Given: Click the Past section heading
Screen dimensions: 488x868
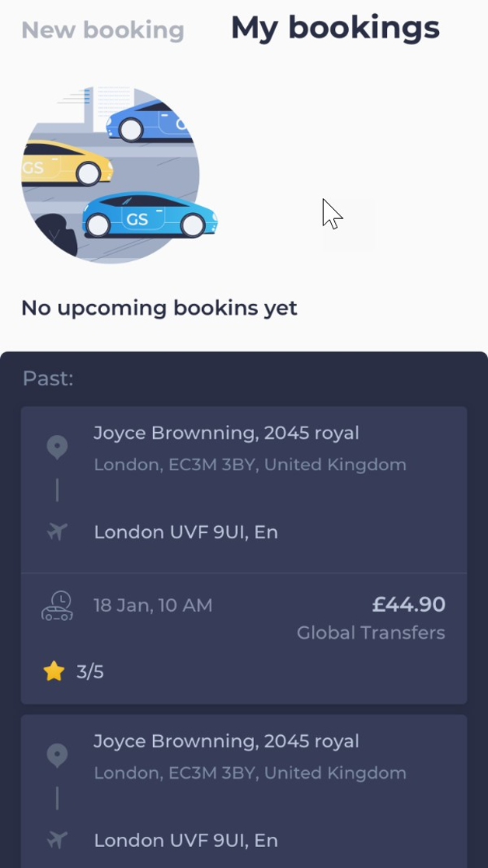Looking at the screenshot, I should point(48,379).
